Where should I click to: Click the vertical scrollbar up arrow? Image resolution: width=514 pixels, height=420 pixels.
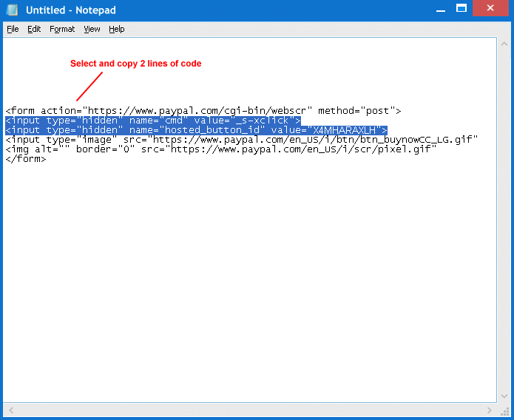[x=504, y=44]
